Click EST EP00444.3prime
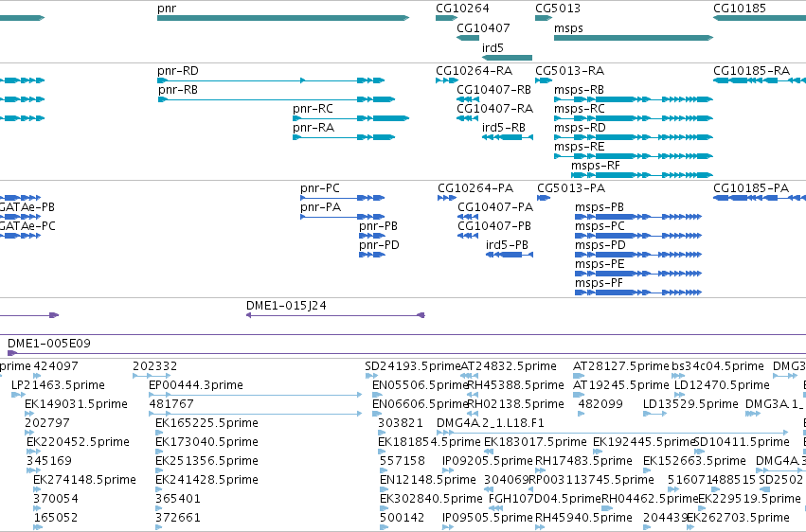 click(255, 395)
